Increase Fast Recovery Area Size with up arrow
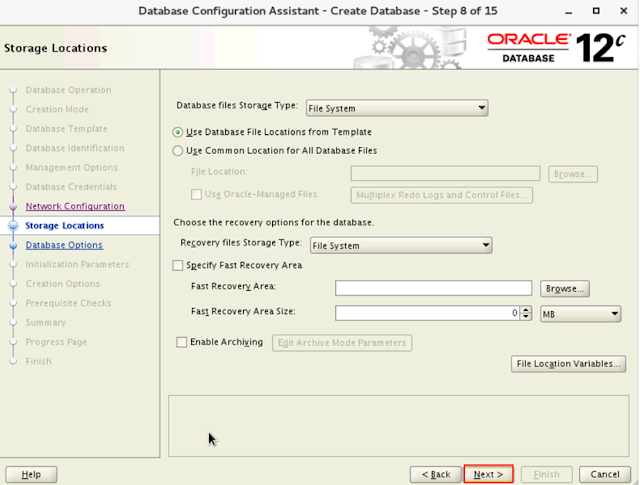The width and height of the screenshot is (640, 485). tap(526, 310)
